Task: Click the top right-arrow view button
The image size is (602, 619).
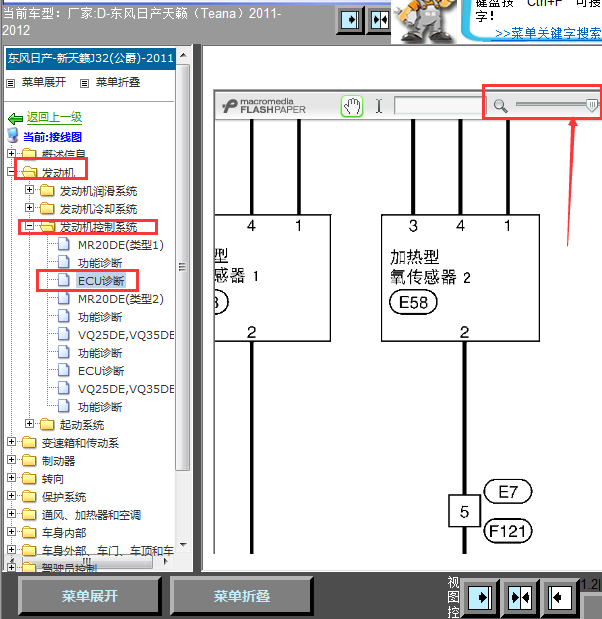Action: tap(350, 20)
